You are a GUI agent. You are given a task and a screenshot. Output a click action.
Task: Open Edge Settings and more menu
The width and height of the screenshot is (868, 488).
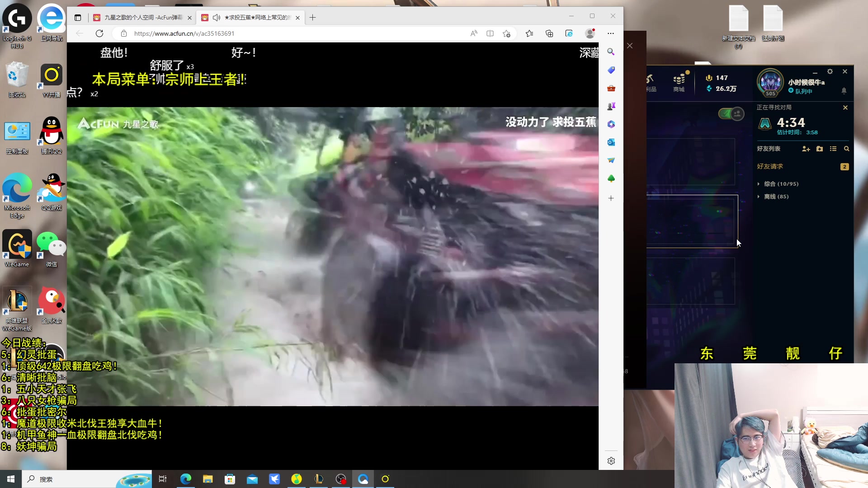610,33
